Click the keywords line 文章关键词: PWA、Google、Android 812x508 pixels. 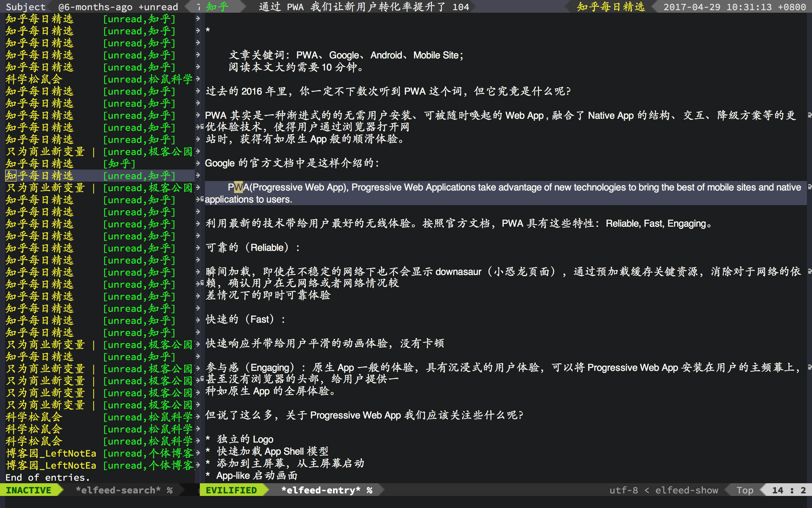coord(346,55)
